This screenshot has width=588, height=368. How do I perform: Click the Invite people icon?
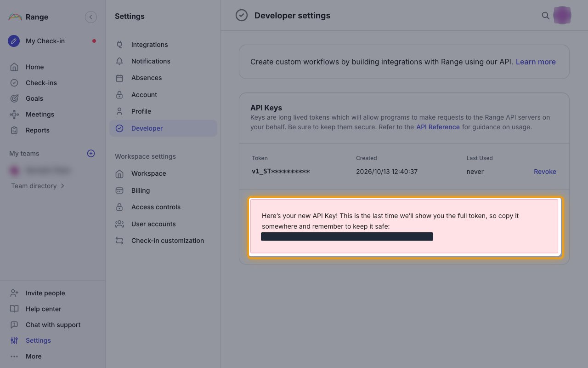14,293
